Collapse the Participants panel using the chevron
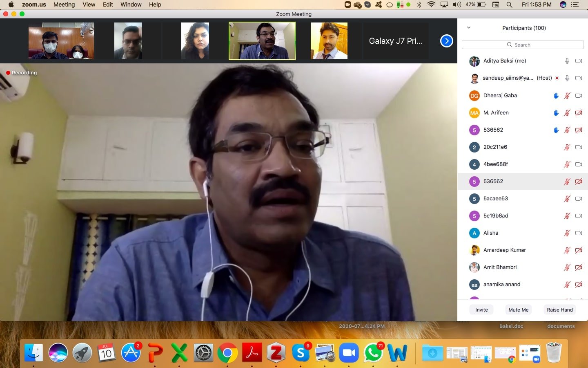The height and width of the screenshot is (368, 588). coord(469,28)
